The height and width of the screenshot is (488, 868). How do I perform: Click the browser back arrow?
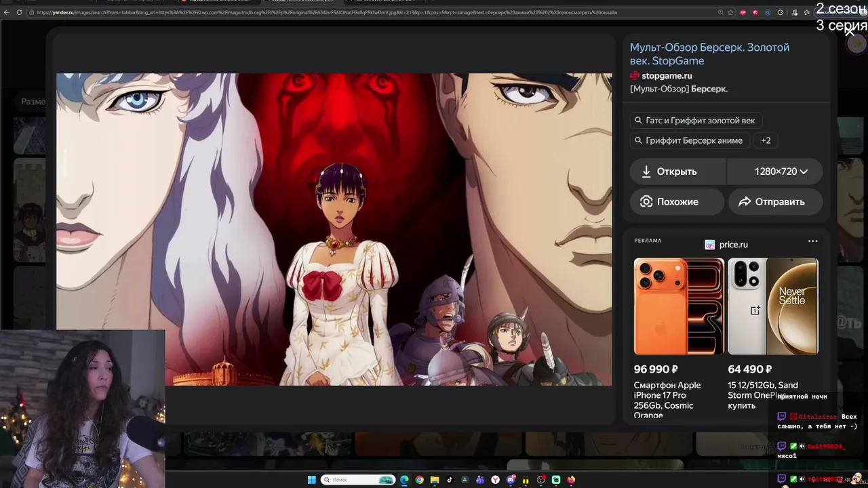point(6,12)
